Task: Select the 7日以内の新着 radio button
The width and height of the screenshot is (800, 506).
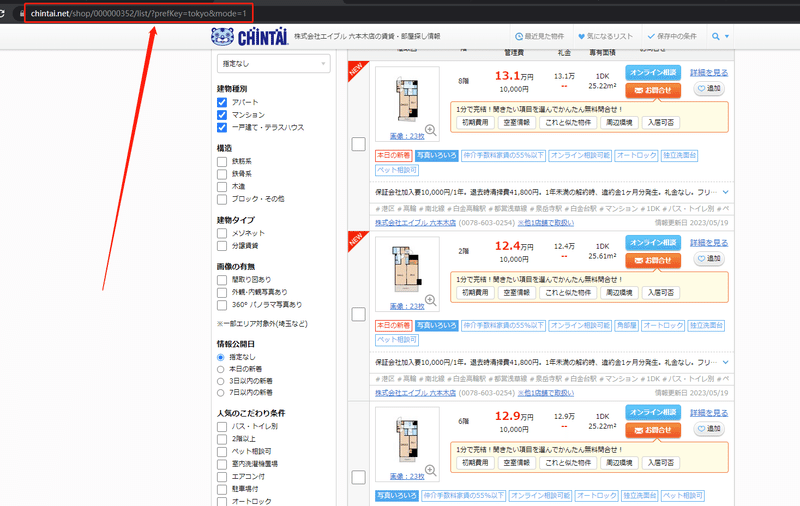Action: click(220, 393)
